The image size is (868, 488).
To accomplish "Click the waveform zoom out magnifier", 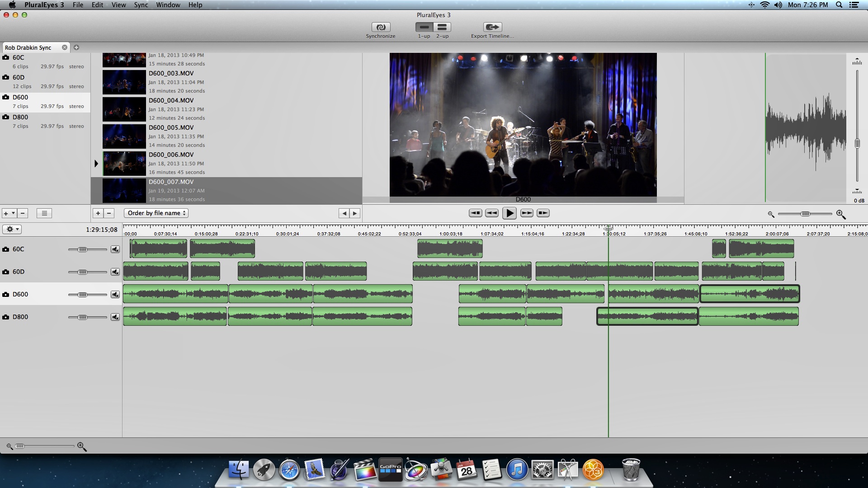I will (x=771, y=214).
